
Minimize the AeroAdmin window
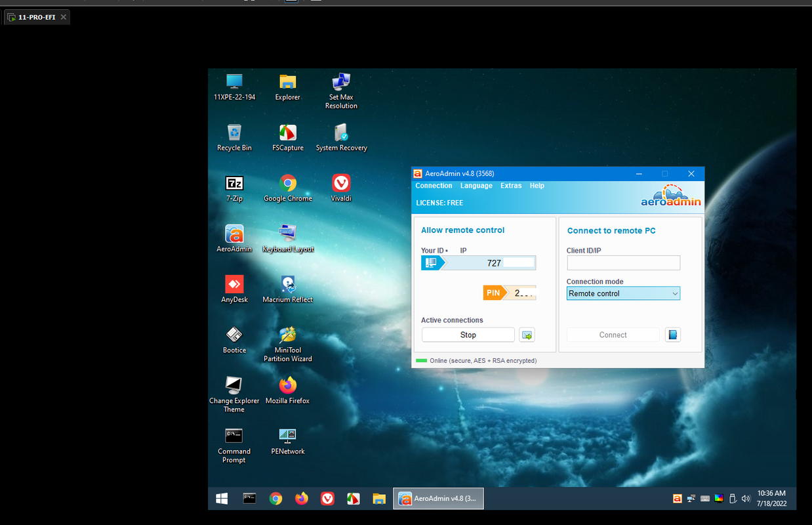click(639, 174)
